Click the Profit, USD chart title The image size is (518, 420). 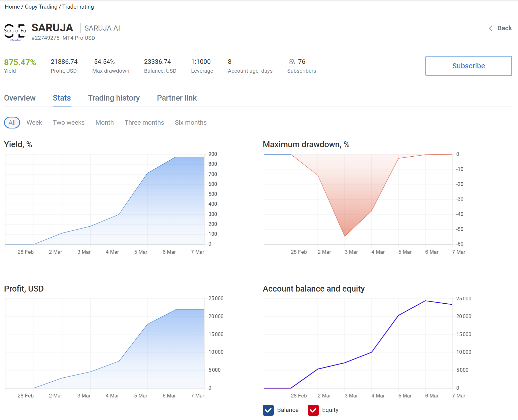click(x=24, y=289)
